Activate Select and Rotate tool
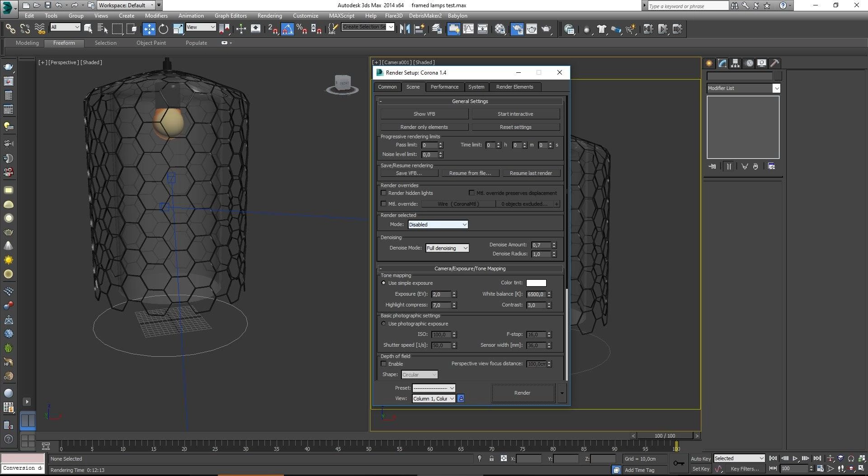Image resolution: width=868 pixels, height=476 pixels. click(163, 29)
